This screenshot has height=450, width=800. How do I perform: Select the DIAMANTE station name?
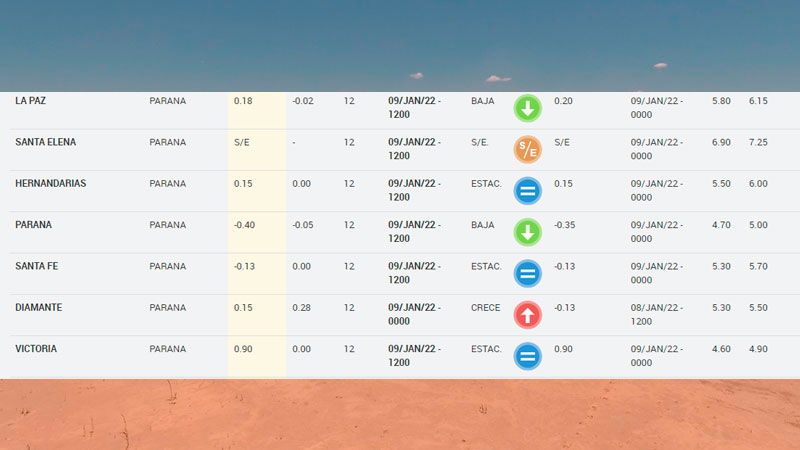[x=39, y=308]
